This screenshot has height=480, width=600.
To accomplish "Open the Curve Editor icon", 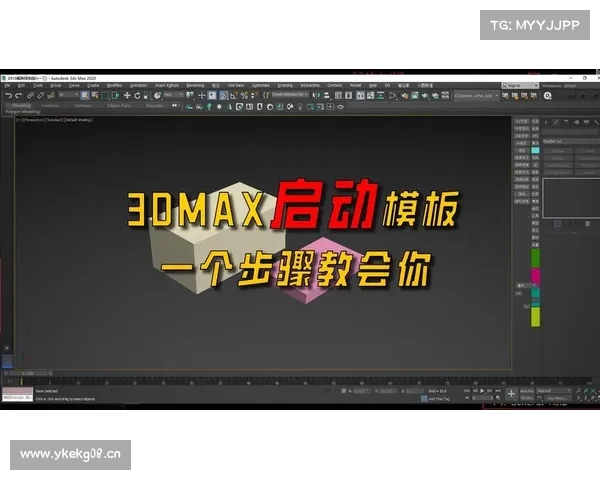I will coord(370,95).
